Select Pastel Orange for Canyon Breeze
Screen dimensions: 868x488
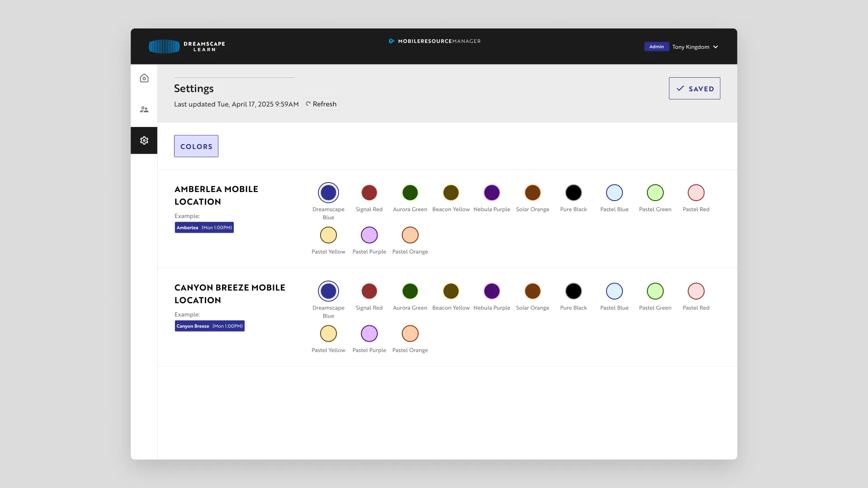[410, 334]
